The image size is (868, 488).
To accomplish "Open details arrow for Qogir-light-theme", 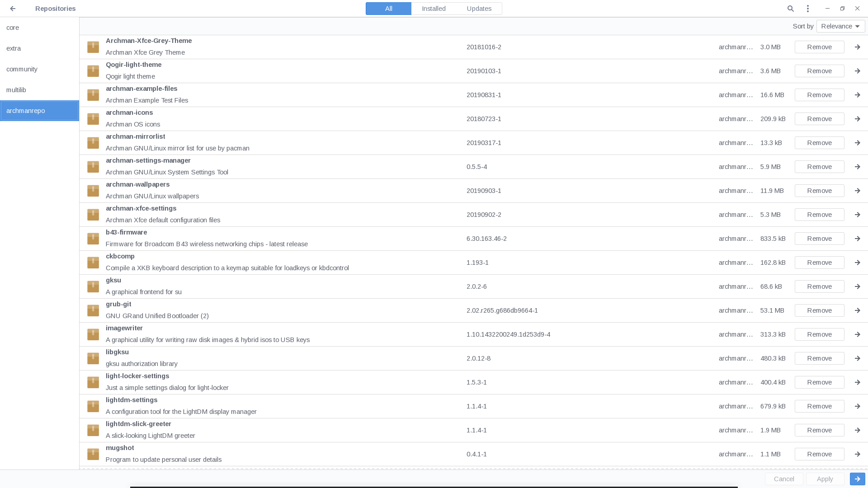I will (857, 71).
